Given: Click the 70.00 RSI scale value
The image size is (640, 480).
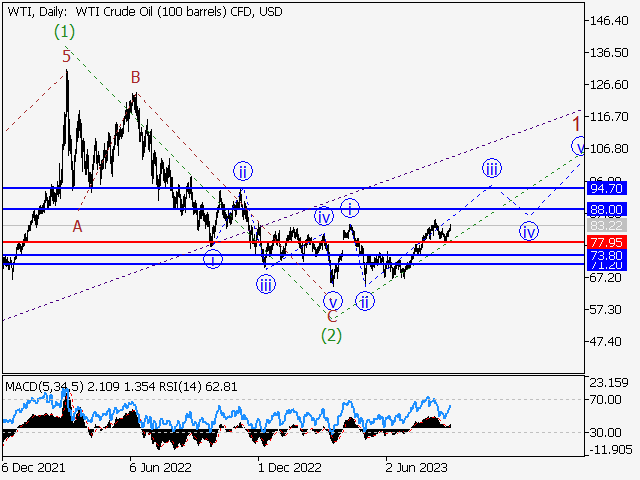Looking at the screenshot, I should pyautogui.click(x=606, y=399).
